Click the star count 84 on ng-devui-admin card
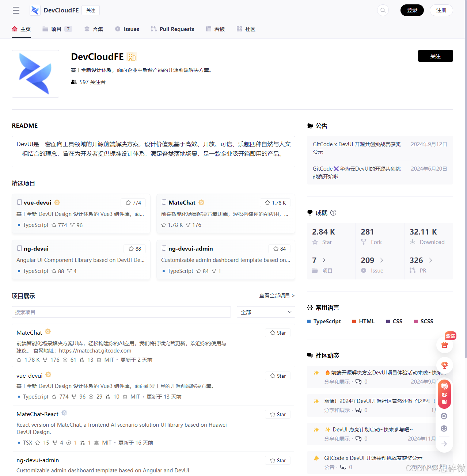This screenshot has width=467, height=476. (280, 249)
